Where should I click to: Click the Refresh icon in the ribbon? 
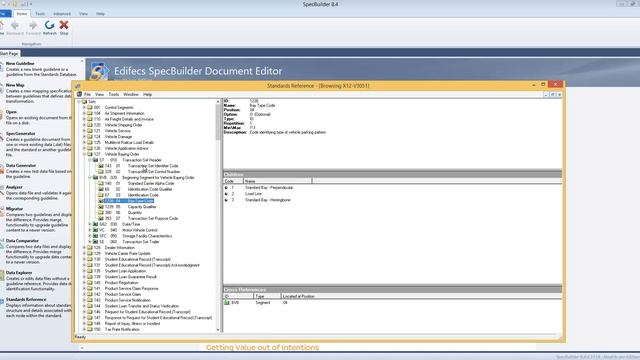(49, 25)
